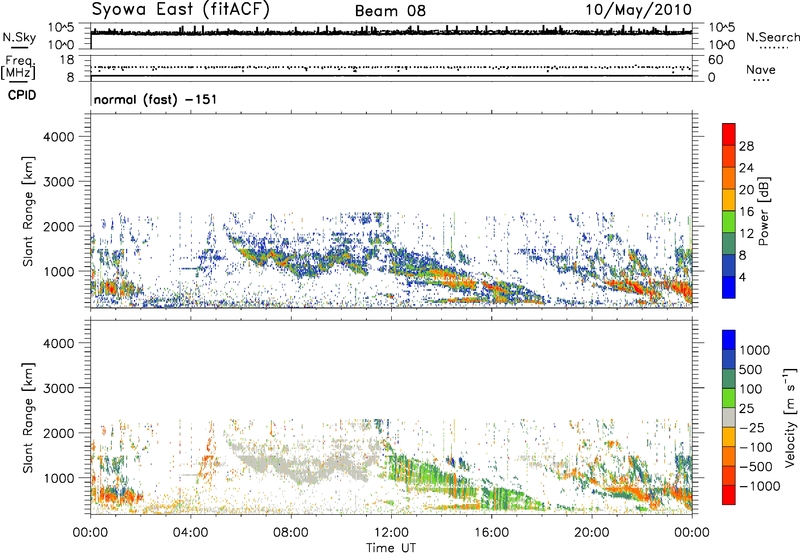The width and height of the screenshot is (800, 554).
Task: Click the 'CPID' label
Action: pyautogui.click(x=22, y=95)
